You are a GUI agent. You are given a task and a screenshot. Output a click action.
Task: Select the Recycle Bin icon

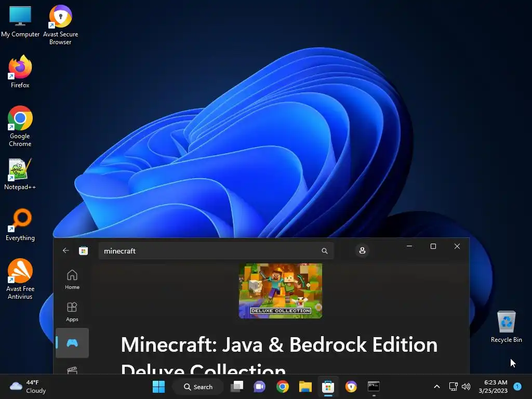click(x=506, y=326)
